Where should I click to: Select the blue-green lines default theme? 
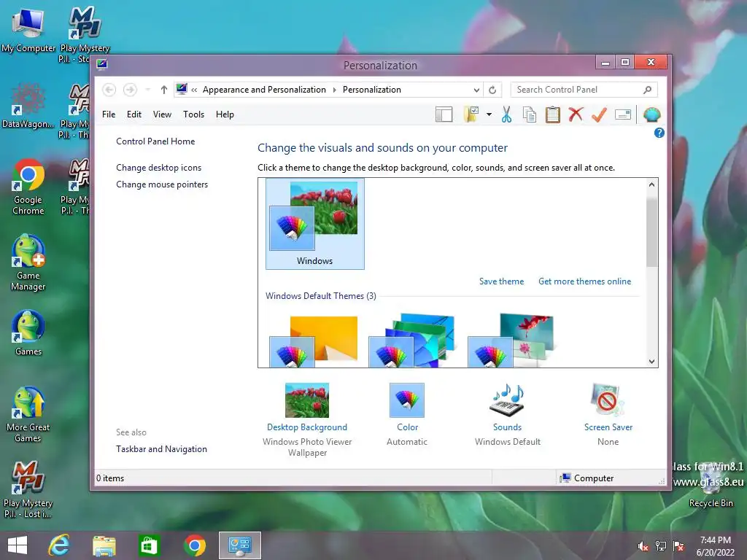[x=413, y=340]
